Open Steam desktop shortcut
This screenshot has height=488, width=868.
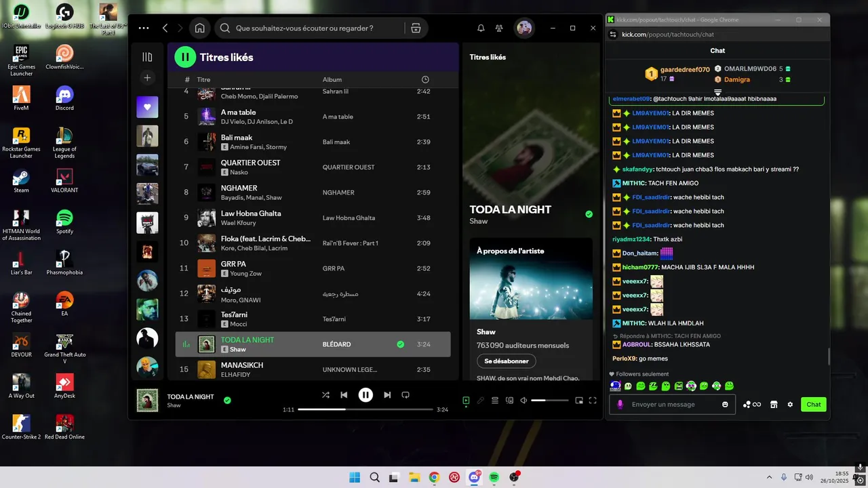(x=21, y=180)
